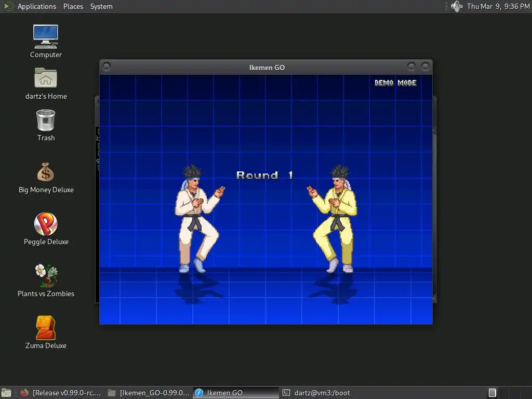Select the Trash desktop icon

point(46,125)
